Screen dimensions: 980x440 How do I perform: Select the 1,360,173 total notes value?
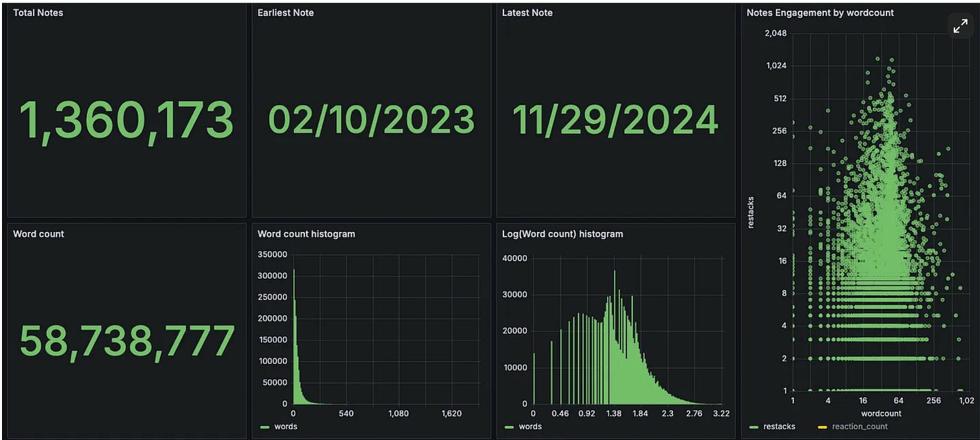click(127, 121)
